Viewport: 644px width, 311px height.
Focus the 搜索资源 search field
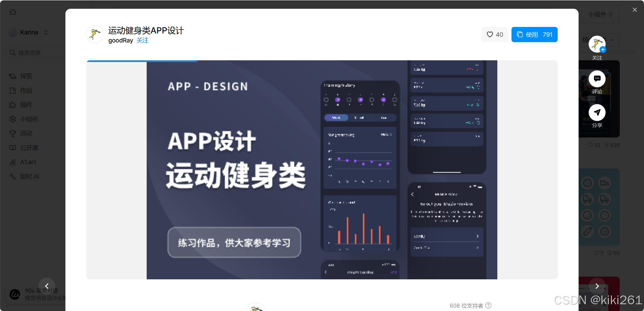35,53
